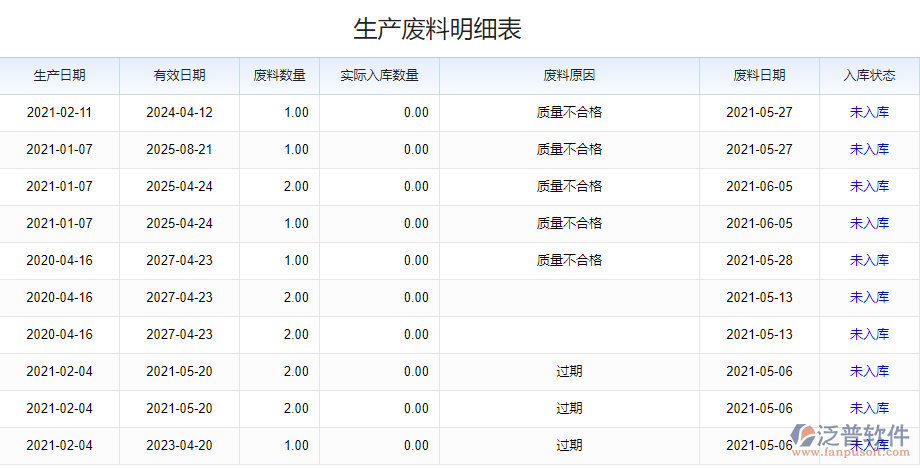Viewport: 920px width, 468px height.
Task: Open 未入库 link in the 2021-05-28 waste date row
Action: (869, 260)
